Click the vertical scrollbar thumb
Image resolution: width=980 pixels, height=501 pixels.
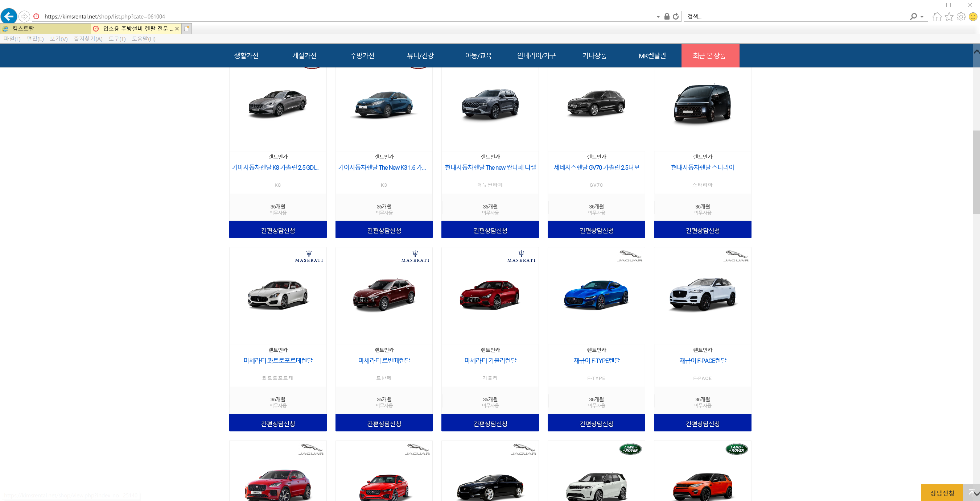click(977, 172)
